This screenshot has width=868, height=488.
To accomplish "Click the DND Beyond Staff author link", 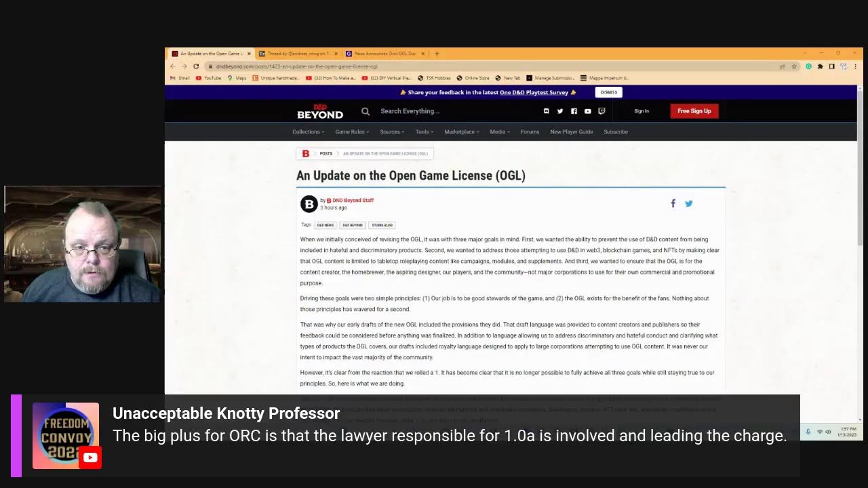I will pyautogui.click(x=353, y=200).
